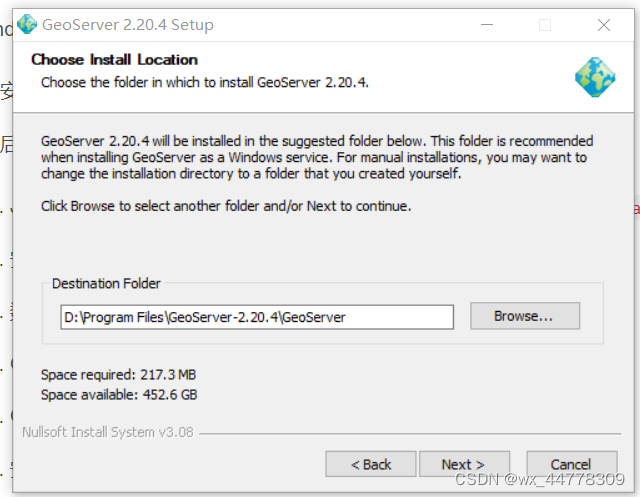Click the disabled maximize button
640x497 pixels.
[545, 25]
